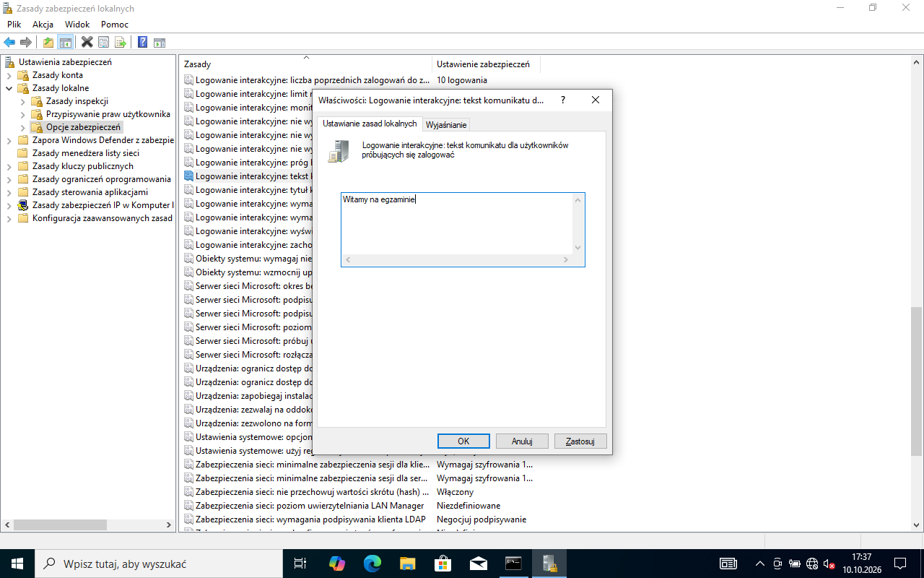924x578 pixels.
Task: Open the Plik menu
Action: [x=14, y=25]
